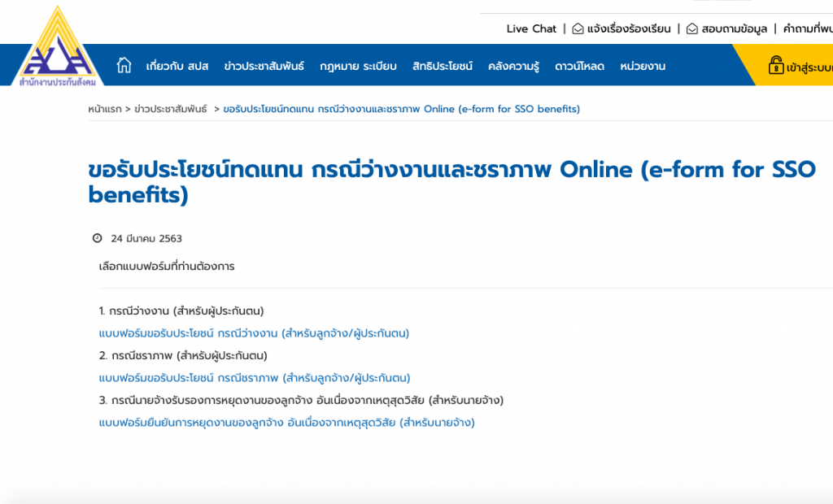Open the หน่วยงาน menu
Screen dimensions: 833x504
coord(642,66)
